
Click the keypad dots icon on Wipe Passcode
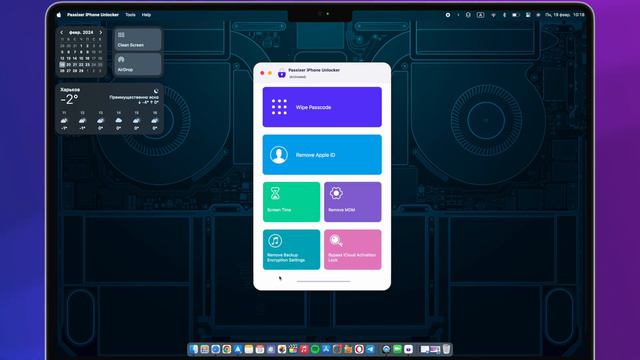click(279, 107)
